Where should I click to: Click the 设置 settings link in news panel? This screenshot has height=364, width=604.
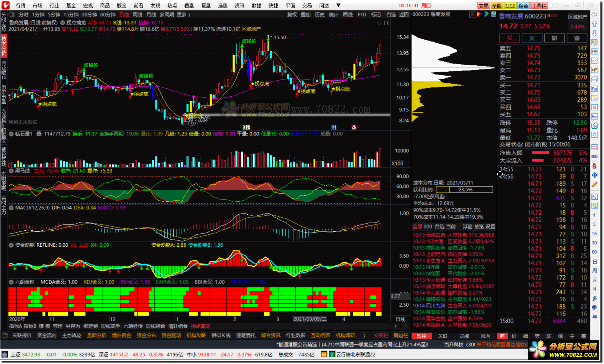490,226
